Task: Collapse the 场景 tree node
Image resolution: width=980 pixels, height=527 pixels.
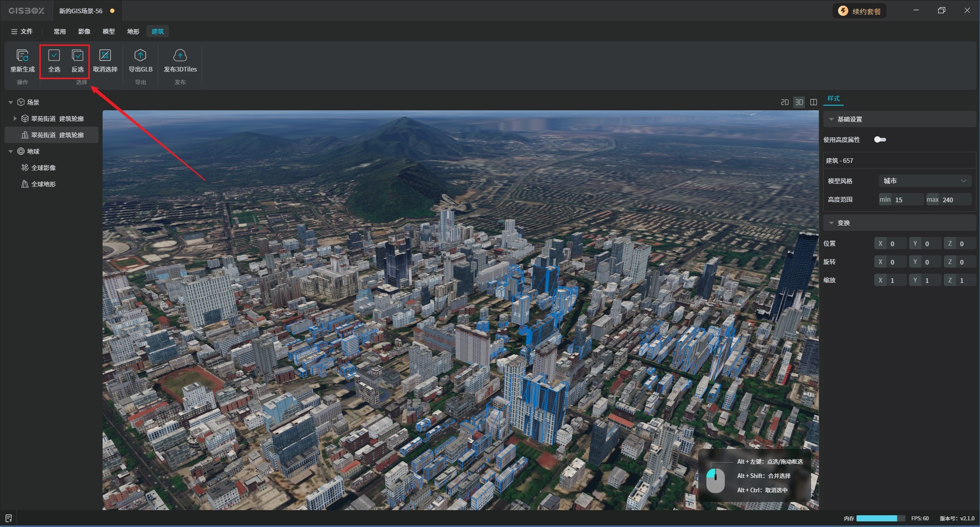Action: pyautogui.click(x=11, y=103)
